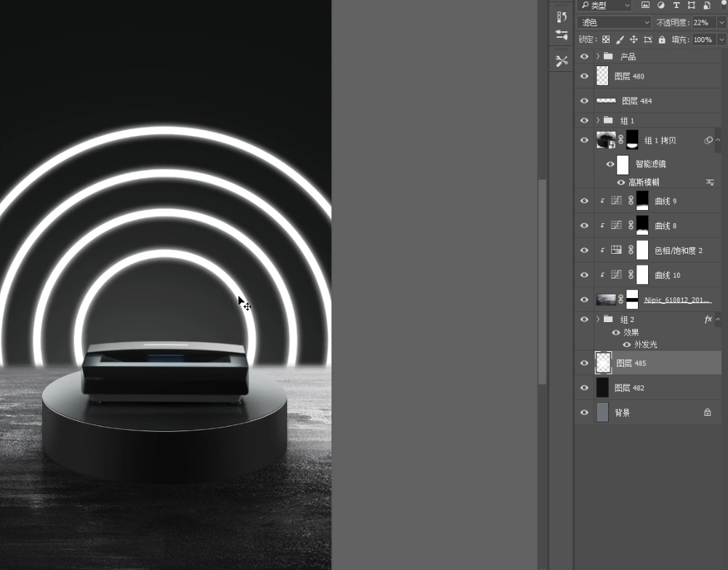Click the opacity value field 22%
Viewport: 728px width, 570px height.
pyautogui.click(x=704, y=23)
